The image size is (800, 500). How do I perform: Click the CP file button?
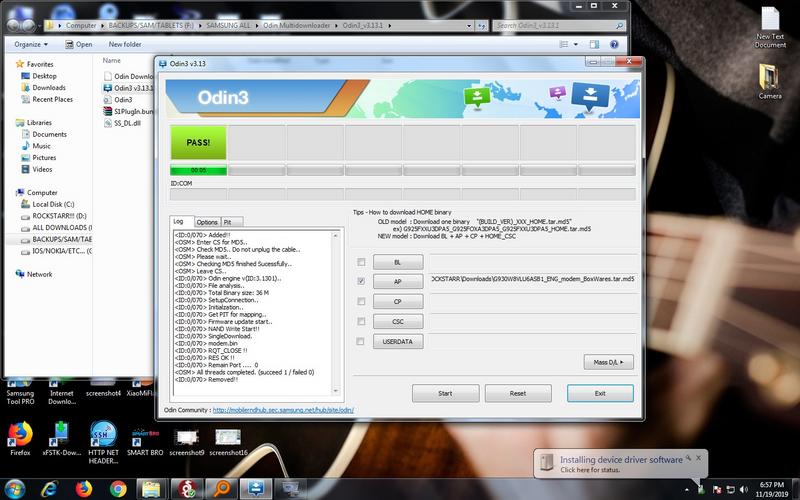(398, 301)
